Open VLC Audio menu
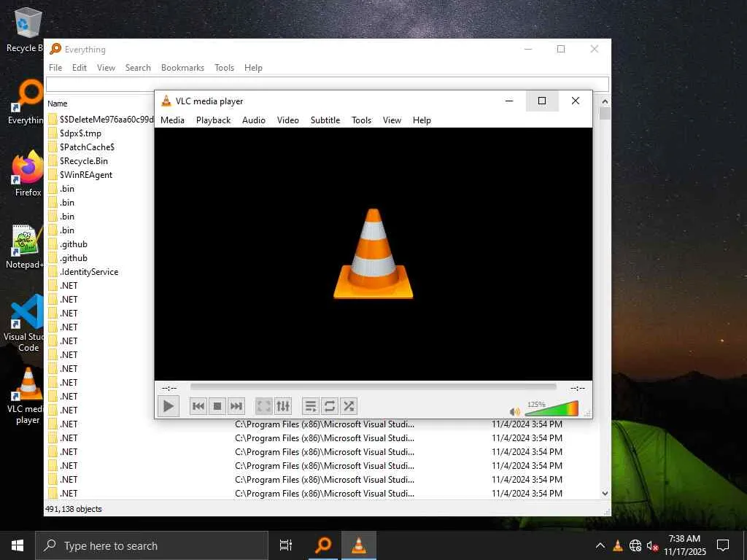 click(x=253, y=120)
